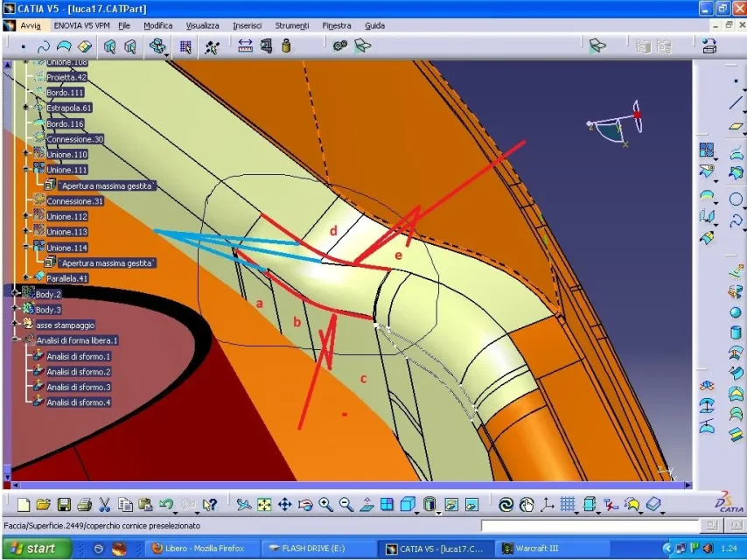The height and width of the screenshot is (560, 747).
Task: Click the blue grid work-on-support icon
Action: (568, 504)
